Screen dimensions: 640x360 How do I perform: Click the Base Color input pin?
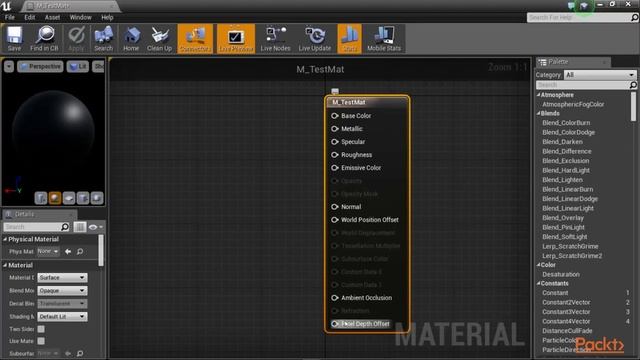tap(335, 116)
